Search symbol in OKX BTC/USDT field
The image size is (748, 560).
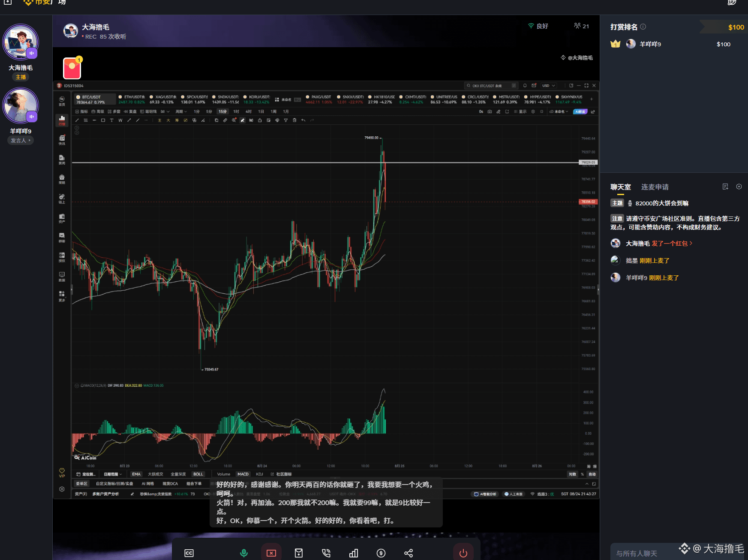pos(492,86)
